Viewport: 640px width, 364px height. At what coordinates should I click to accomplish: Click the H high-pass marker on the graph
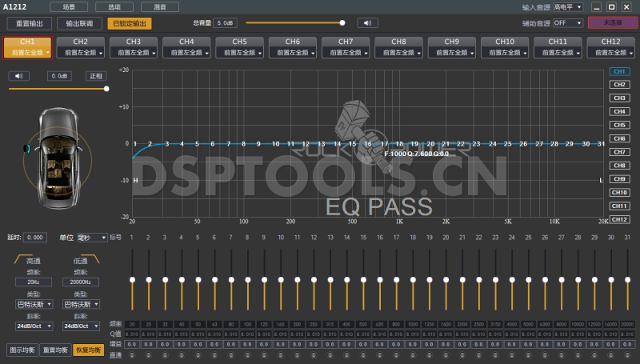[135, 180]
